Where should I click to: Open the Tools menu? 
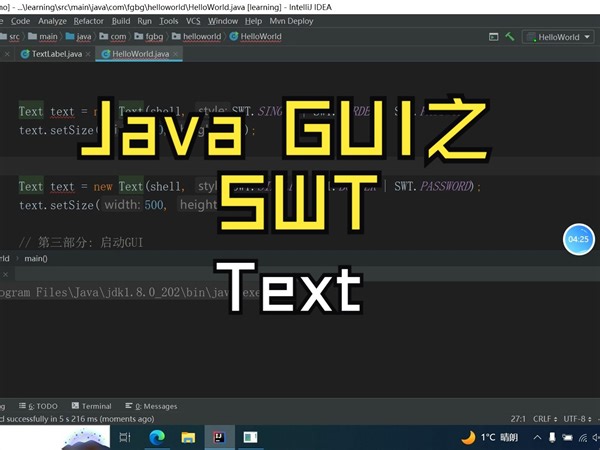(x=168, y=21)
